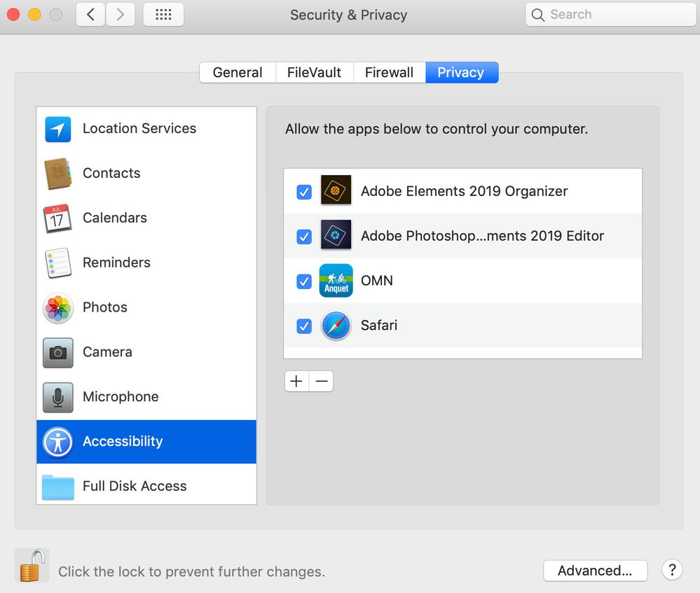Screen dimensions: 700x593
Task: Disable the Safari accessibility checkbox
Action: pos(304,326)
